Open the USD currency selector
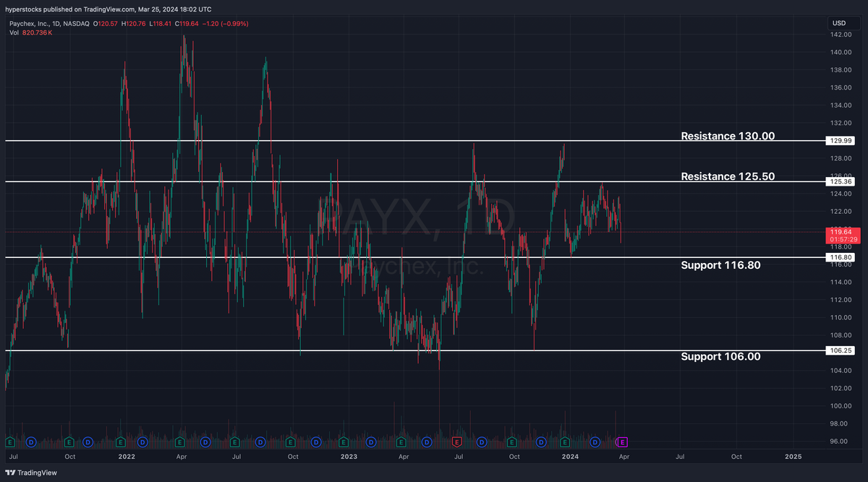Screen dimensions: 868x482 pyautogui.click(x=839, y=22)
